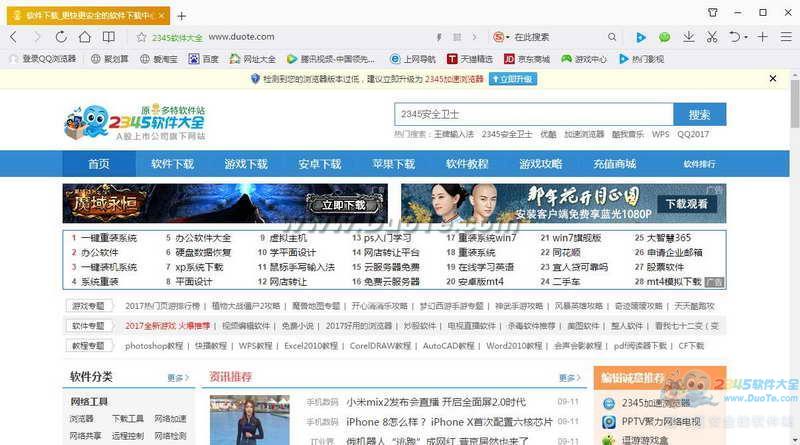This screenshot has height=445, width=800.
Task: Click 下载观看 on the drama banner
Action: (687, 204)
